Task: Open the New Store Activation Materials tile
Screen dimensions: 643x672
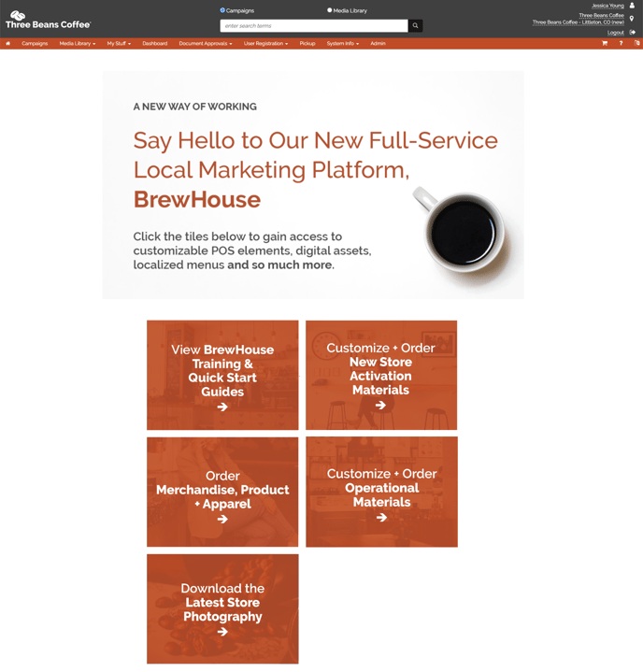Action: (x=381, y=375)
